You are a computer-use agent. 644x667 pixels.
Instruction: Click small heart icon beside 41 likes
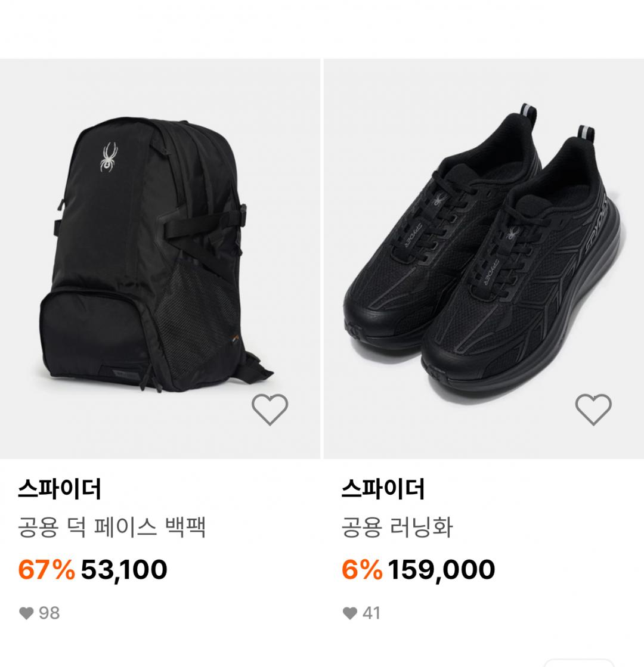[x=349, y=613]
